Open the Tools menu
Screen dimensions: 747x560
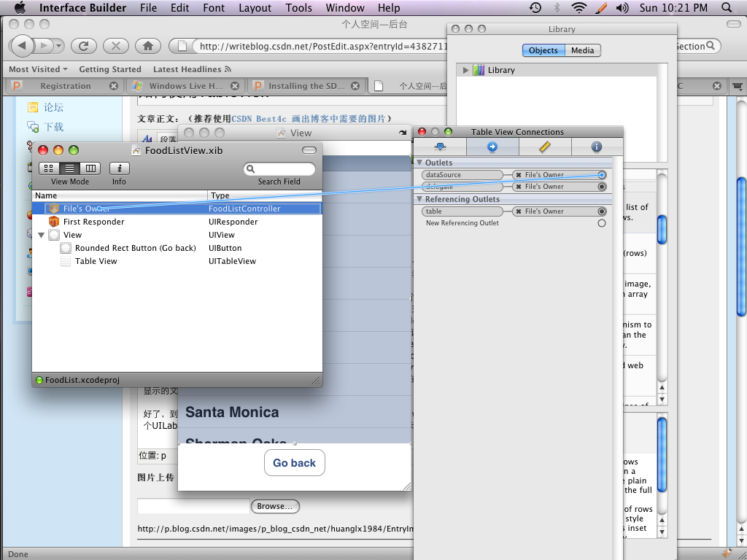298,7
